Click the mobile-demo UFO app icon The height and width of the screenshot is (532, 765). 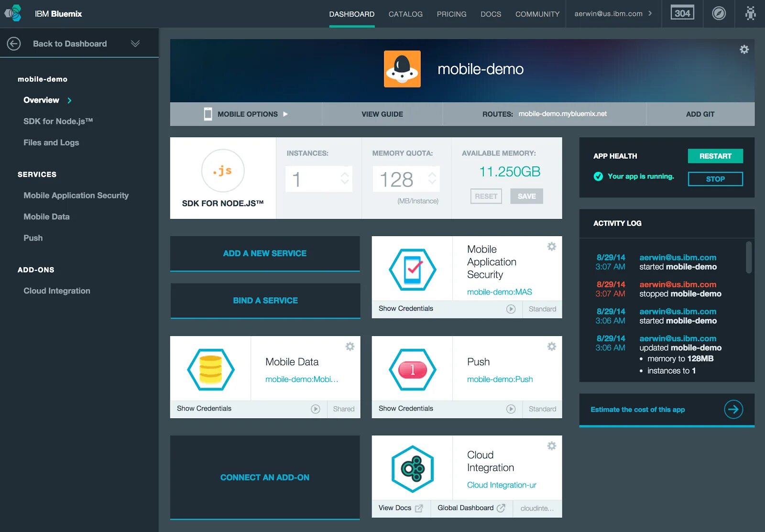(402, 69)
